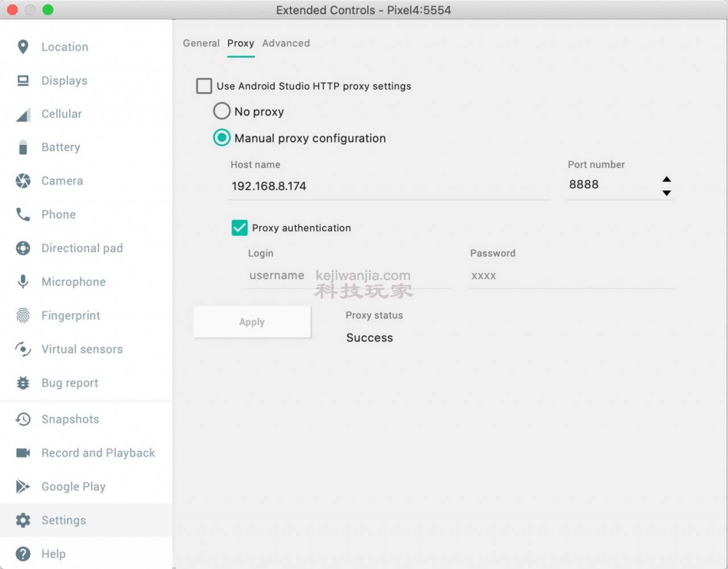Open the Advanced tab
The image size is (728, 569).
[x=286, y=43]
